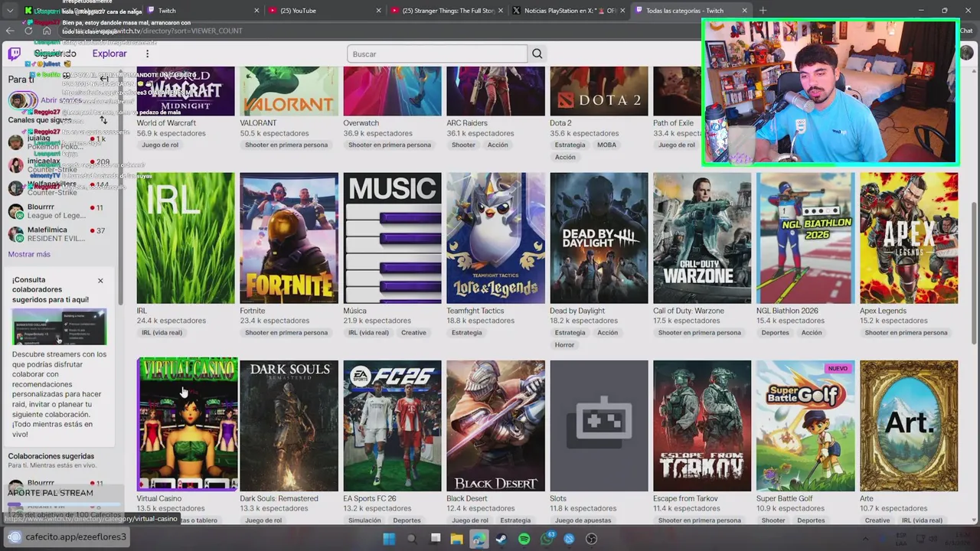Open Call of Duty: Warzone cover
The width and height of the screenshot is (980, 551).
click(x=702, y=238)
